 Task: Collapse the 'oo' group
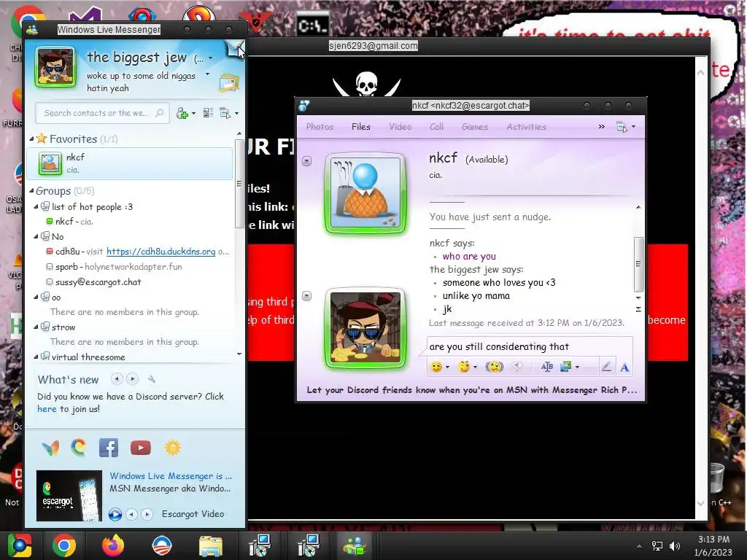[x=36, y=297]
